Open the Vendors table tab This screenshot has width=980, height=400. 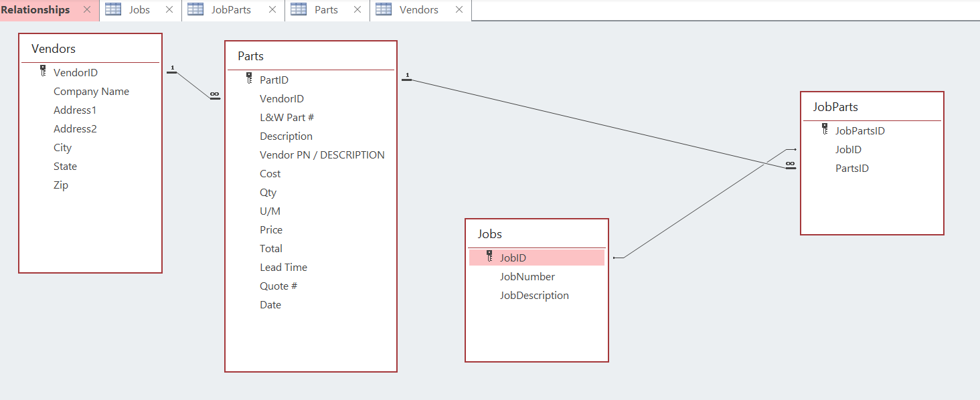(419, 10)
